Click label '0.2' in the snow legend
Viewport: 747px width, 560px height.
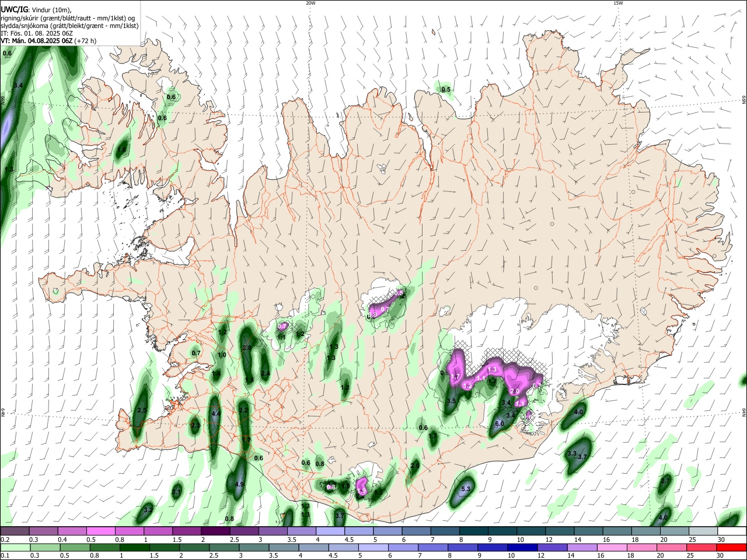(5, 540)
